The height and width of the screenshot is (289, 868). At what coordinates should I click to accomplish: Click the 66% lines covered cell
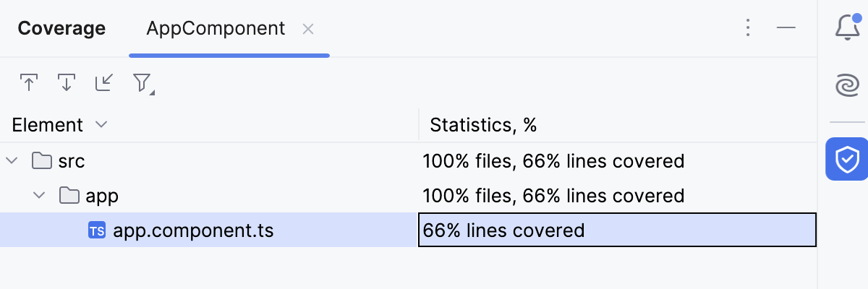[x=618, y=230]
